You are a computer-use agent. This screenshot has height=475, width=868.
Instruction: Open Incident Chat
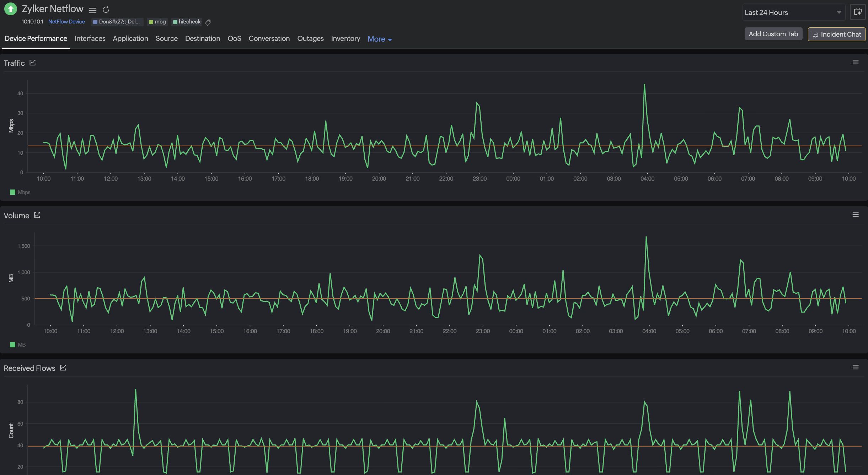[837, 34]
